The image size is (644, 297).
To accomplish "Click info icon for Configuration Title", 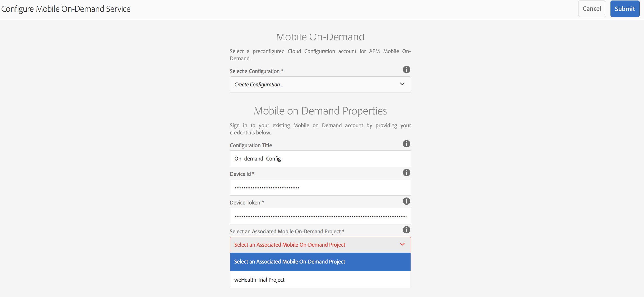I will 406,144.
